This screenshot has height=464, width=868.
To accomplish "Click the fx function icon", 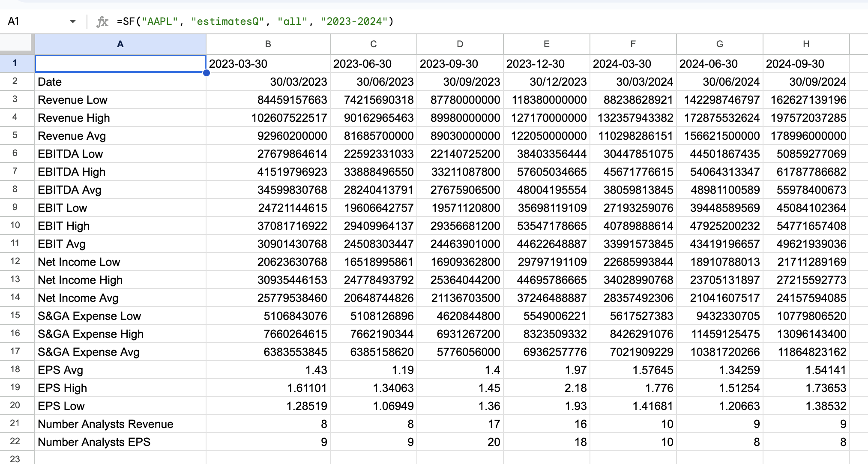I will click(x=102, y=21).
